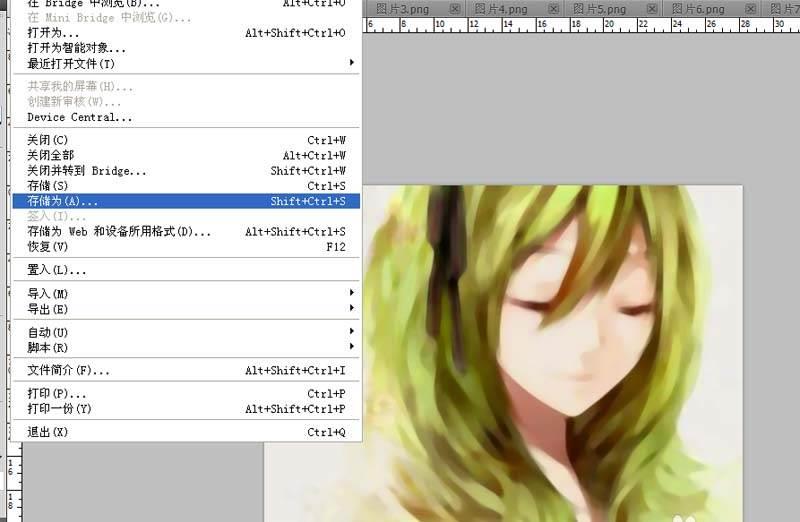Viewport: 800px width, 522px height.
Task: Click the horizontal ruler above canvas
Action: point(581,25)
